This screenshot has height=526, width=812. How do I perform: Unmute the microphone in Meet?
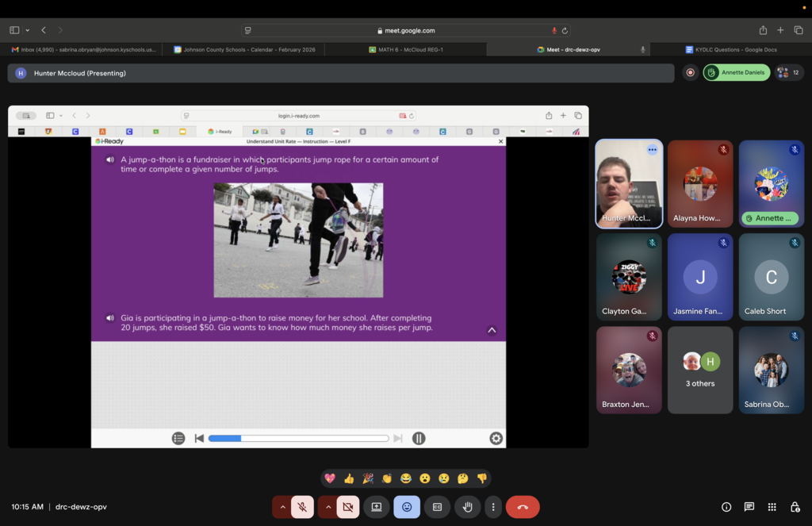tap(302, 507)
